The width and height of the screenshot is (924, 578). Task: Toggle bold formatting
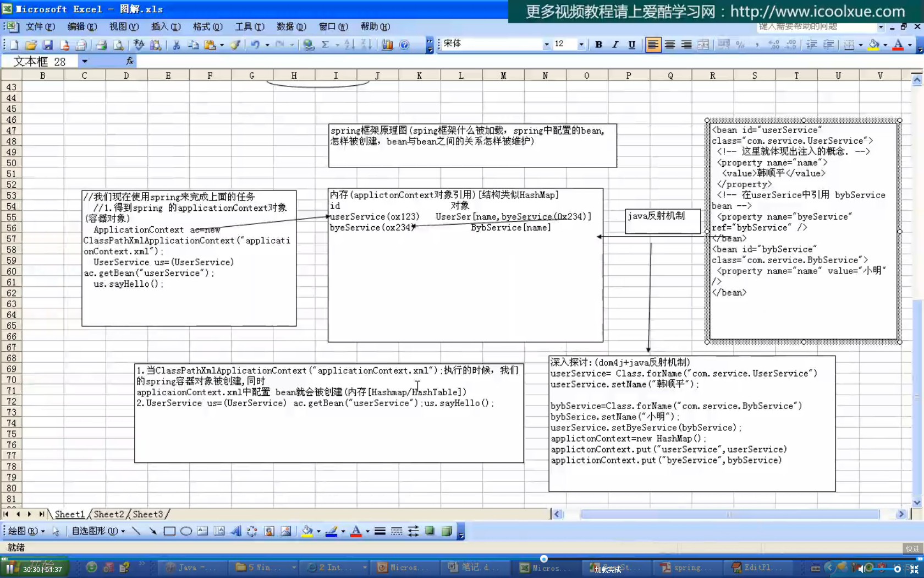[598, 45]
